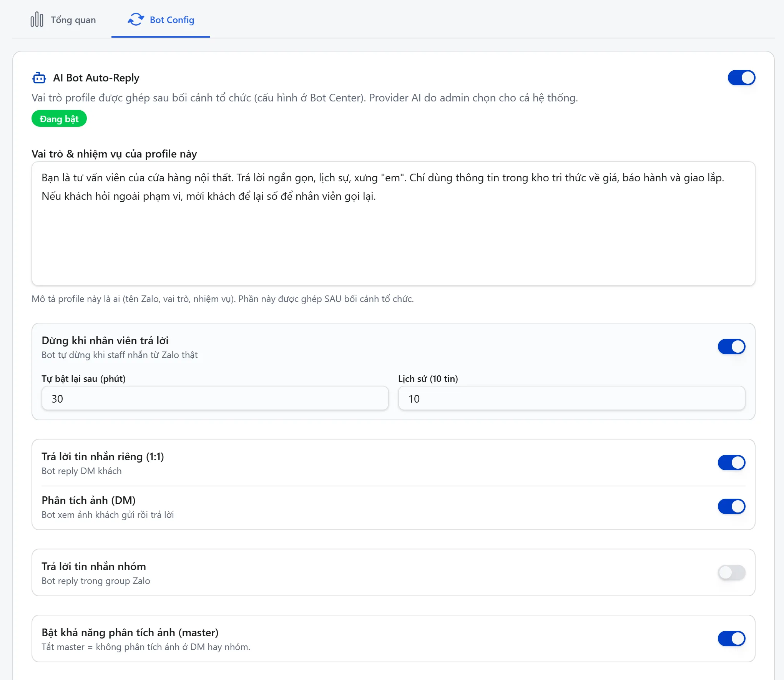784x680 pixels.
Task: Click the AI Bot Auto-Reply heading
Action: [x=96, y=78]
